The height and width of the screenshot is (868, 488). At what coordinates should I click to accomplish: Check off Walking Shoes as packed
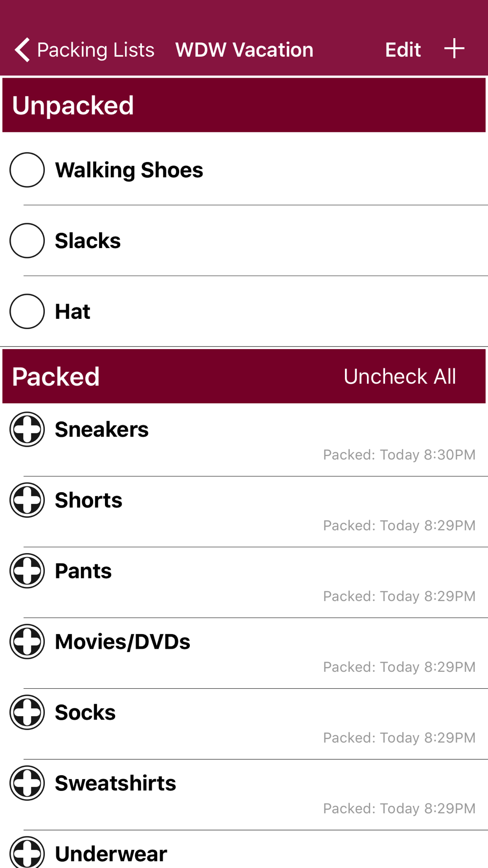tap(27, 170)
